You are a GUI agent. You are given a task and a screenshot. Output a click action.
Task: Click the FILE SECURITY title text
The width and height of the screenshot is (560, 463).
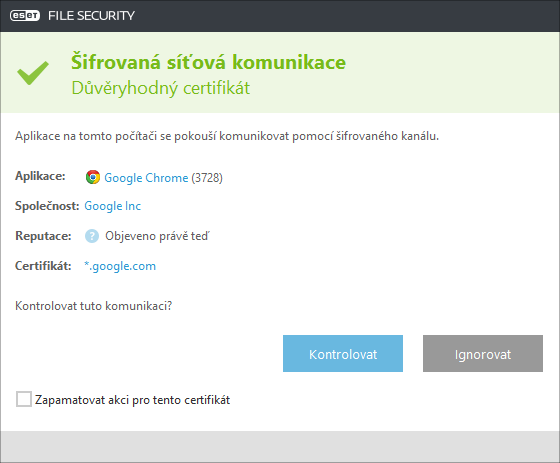coord(91,16)
